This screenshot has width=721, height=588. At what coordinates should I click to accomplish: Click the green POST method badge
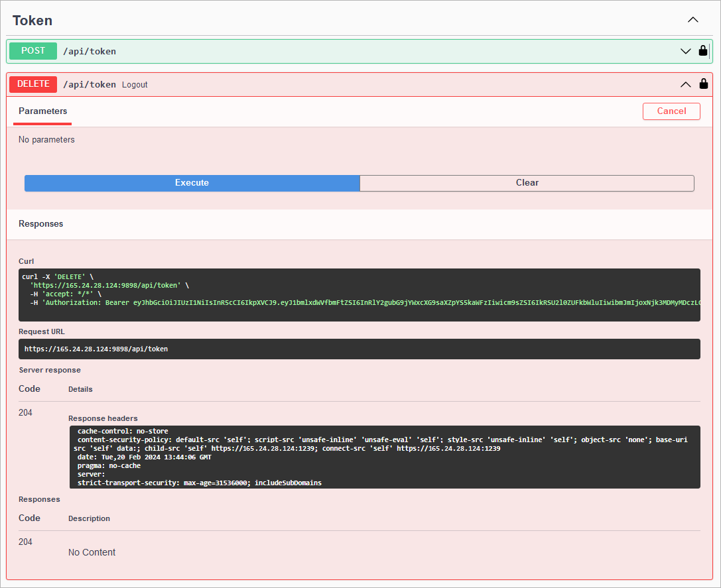33,51
